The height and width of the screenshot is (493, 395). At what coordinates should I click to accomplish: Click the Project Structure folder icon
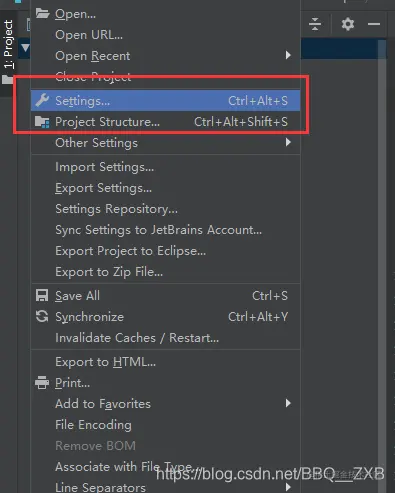42,122
